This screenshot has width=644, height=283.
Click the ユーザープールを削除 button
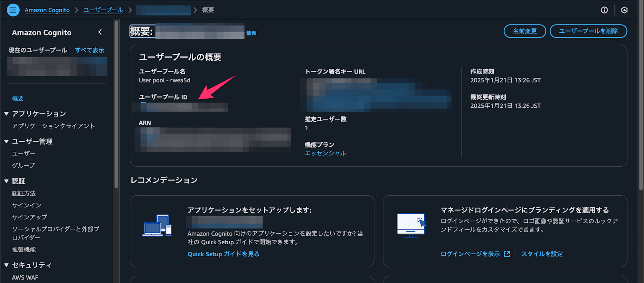[588, 31]
